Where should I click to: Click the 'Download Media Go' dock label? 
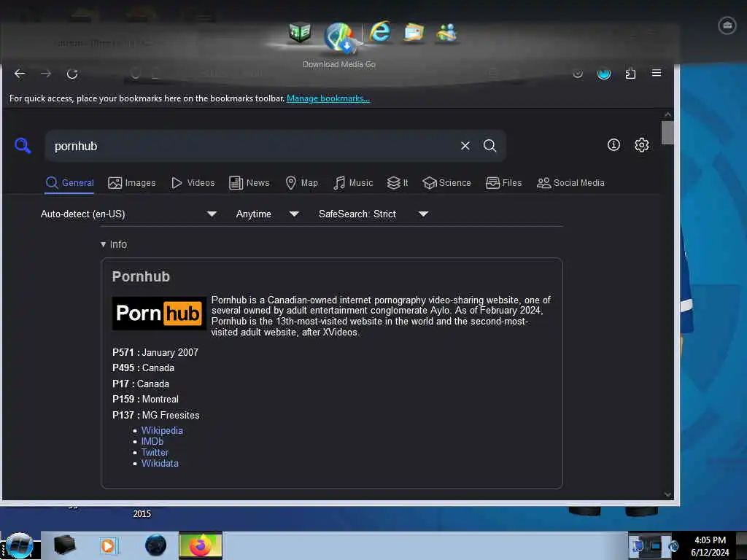[x=339, y=64]
